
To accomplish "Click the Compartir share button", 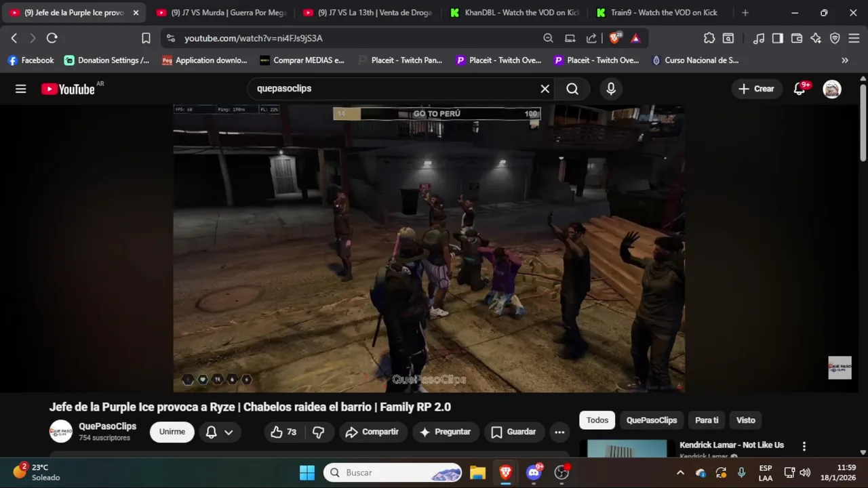I will tap(374, 432).
